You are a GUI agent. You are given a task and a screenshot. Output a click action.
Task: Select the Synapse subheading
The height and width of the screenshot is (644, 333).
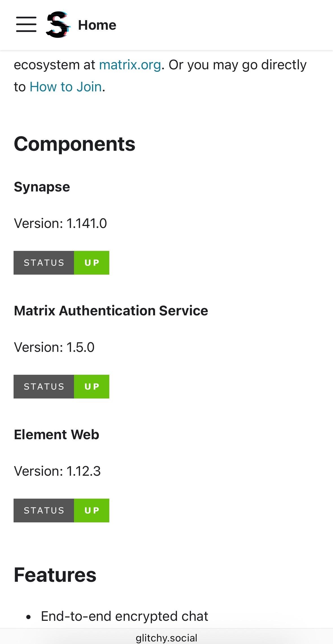click(x=42, y=187)
